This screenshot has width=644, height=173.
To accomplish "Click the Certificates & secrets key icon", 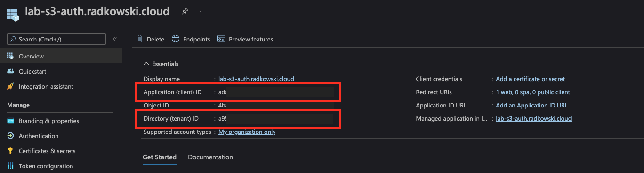I will pos(10,151).
